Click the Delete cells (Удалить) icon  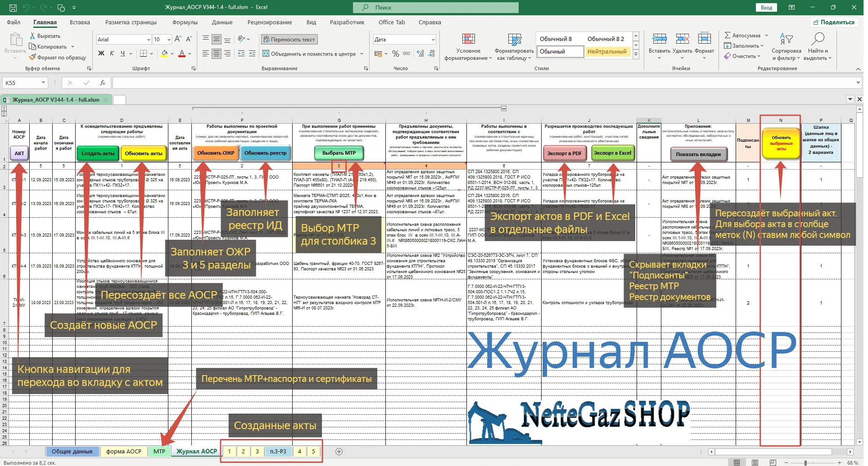pyautogui.click(x=683, y=39)
